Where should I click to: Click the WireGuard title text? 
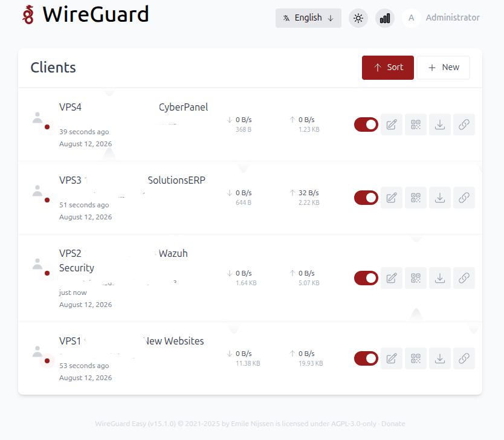point(96,15)
